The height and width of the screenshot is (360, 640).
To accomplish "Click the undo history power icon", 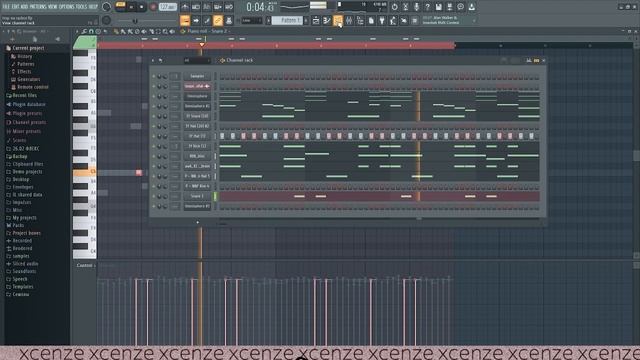I will click(394, 7).
